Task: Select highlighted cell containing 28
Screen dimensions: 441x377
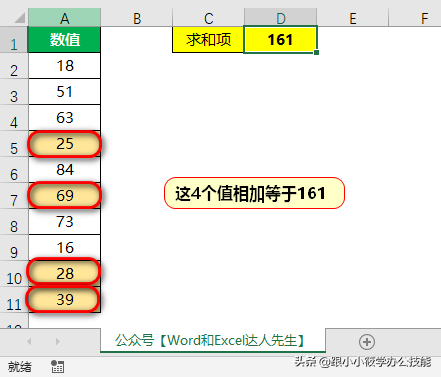Action: [64, 274]
